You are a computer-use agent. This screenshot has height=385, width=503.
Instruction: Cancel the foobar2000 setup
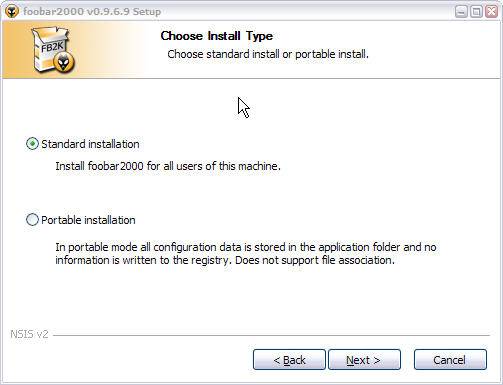click(x=450, y=360)
